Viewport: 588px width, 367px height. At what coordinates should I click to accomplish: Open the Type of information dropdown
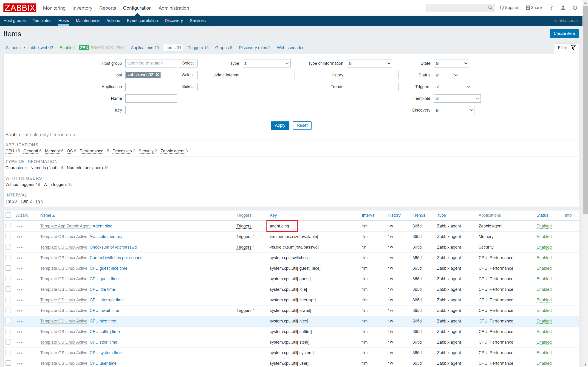[x=369, y=63]
